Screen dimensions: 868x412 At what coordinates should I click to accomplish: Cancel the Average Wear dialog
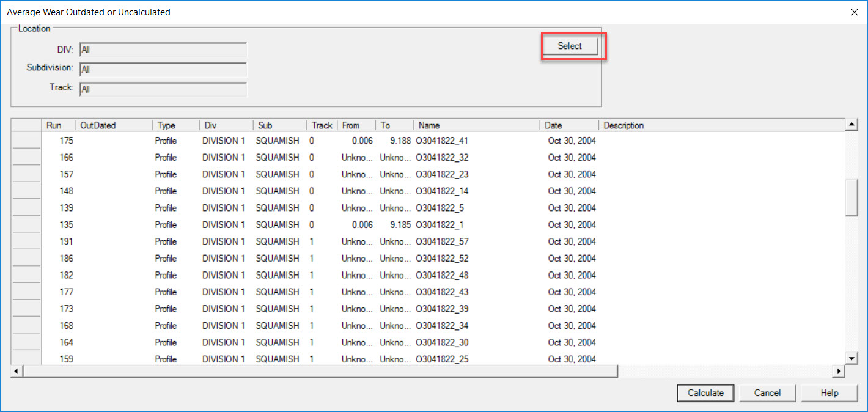click(x=767, y=393)
